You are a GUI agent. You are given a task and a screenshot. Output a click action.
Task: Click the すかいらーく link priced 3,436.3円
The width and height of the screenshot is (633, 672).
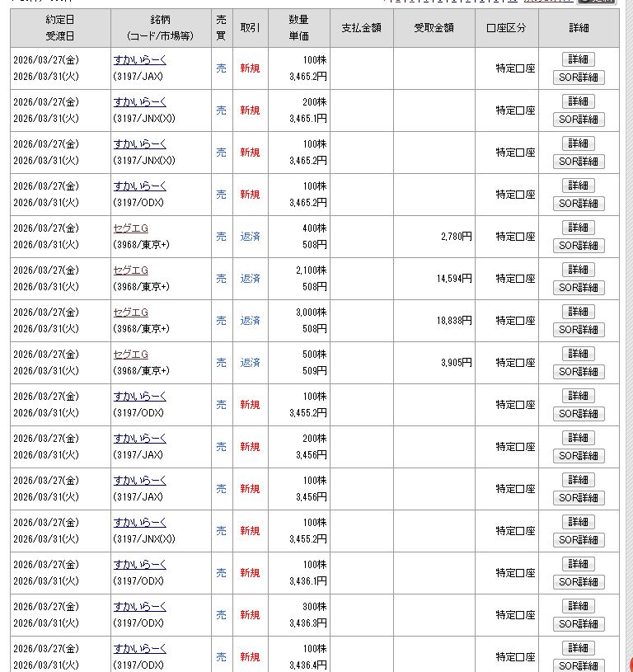(139, 606)
